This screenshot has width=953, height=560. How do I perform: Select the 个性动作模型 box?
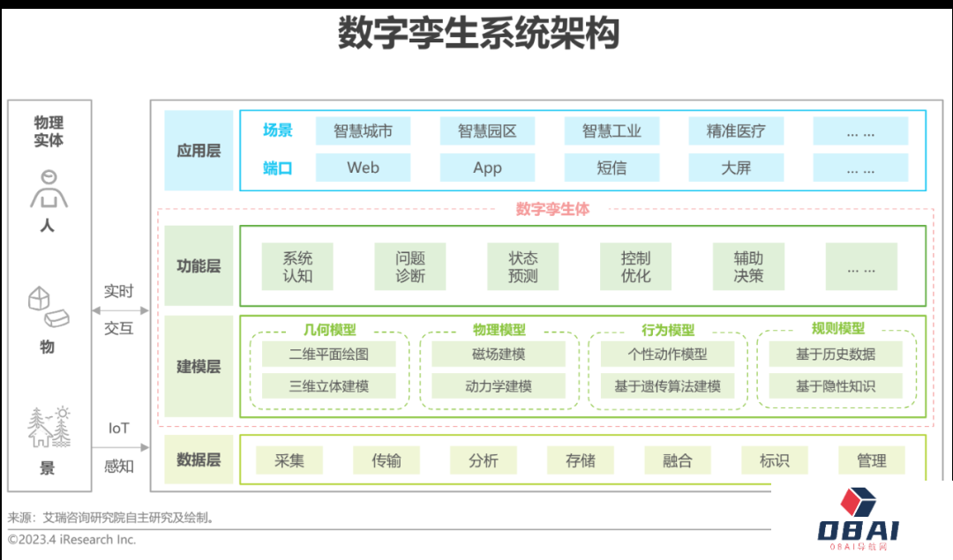[667, 355]
